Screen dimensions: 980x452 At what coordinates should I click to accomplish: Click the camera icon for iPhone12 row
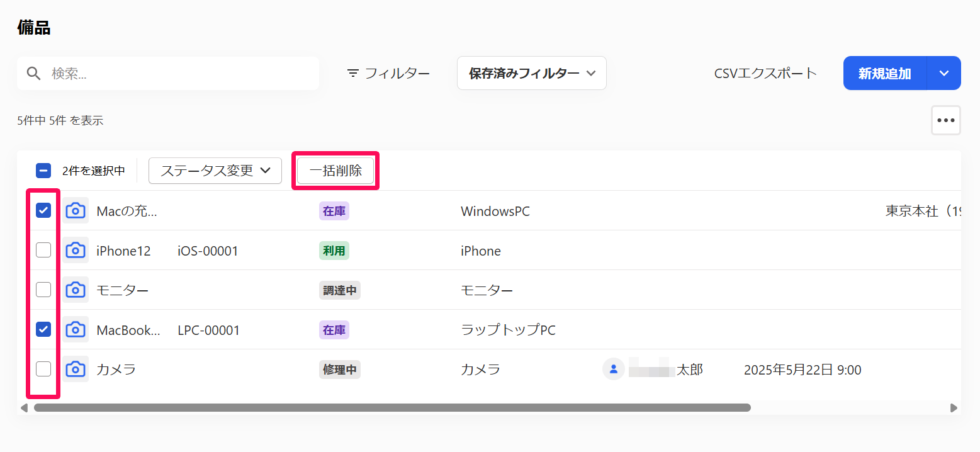[x=76, y=251]
